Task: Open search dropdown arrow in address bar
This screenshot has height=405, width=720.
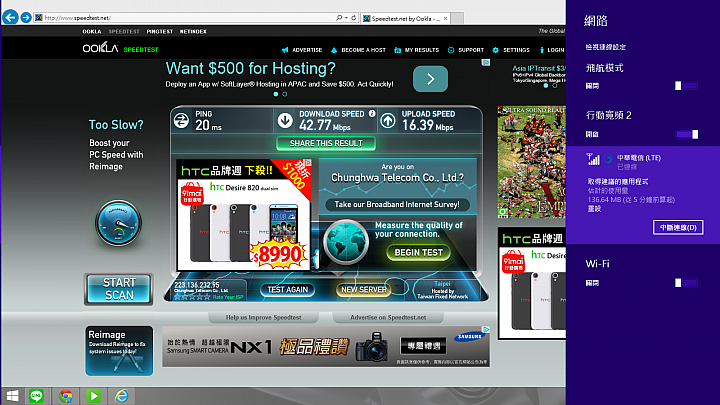Action: tap(346, 18)
